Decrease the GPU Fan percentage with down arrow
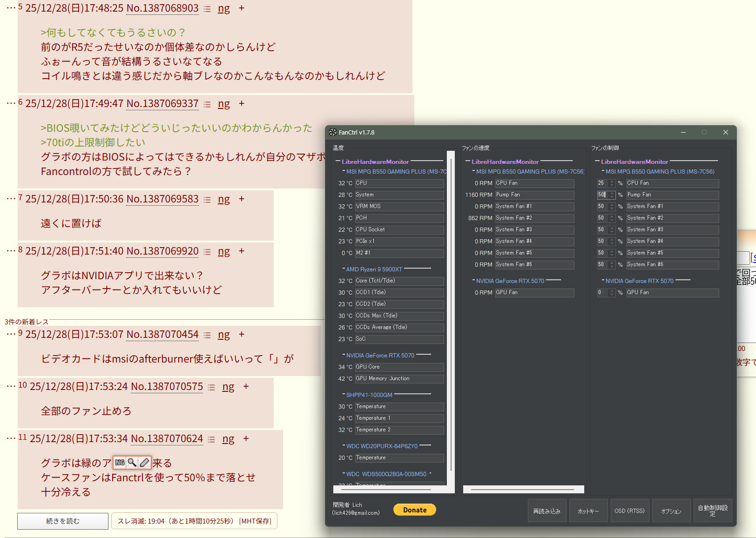The width and height of the screenshot is (756, 538). [x=612, y=295]
